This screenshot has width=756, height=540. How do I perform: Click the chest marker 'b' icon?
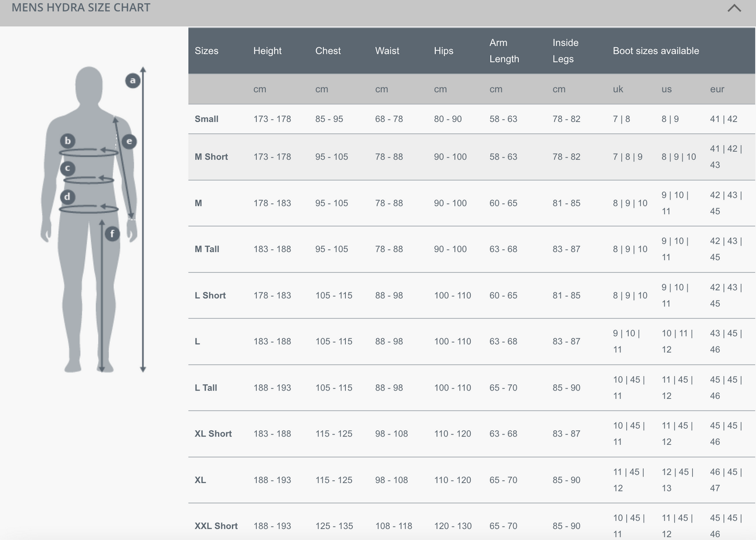(67, 141)
